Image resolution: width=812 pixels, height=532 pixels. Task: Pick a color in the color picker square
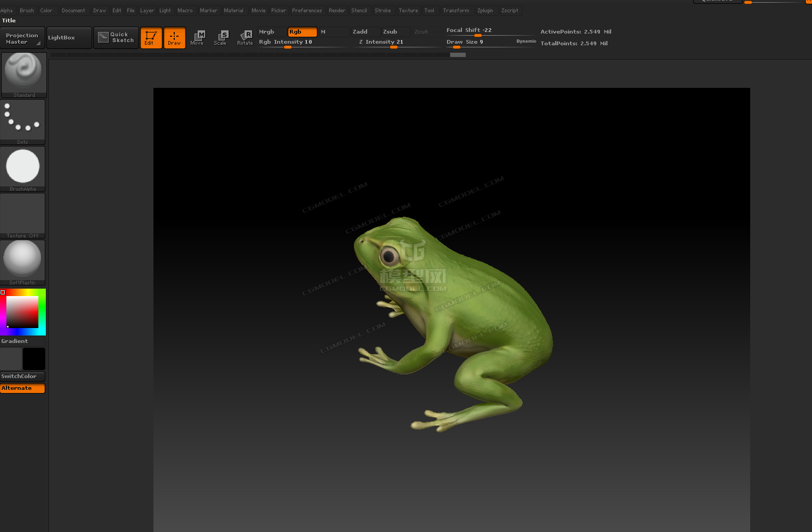[22, 312]
